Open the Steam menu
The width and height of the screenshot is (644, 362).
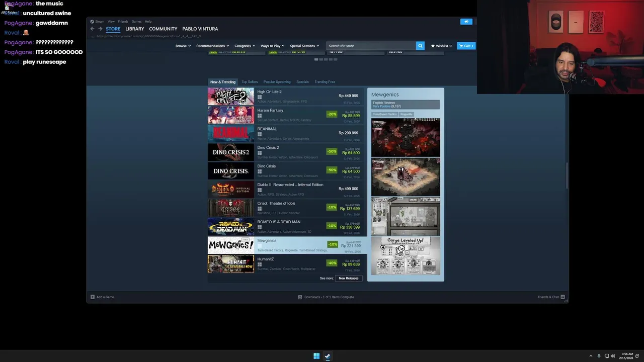pos(100,22)
